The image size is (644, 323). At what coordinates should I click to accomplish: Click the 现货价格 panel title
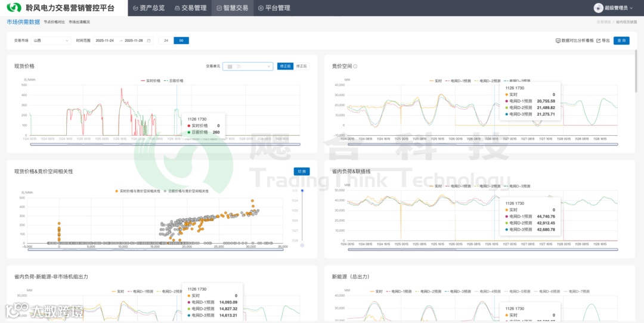coord(24,66)
